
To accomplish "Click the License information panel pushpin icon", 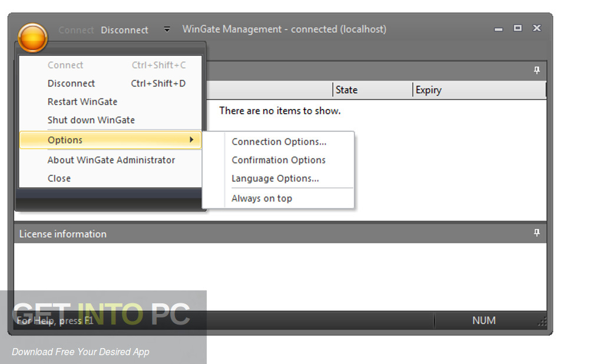I will click(x=537, y=233).
